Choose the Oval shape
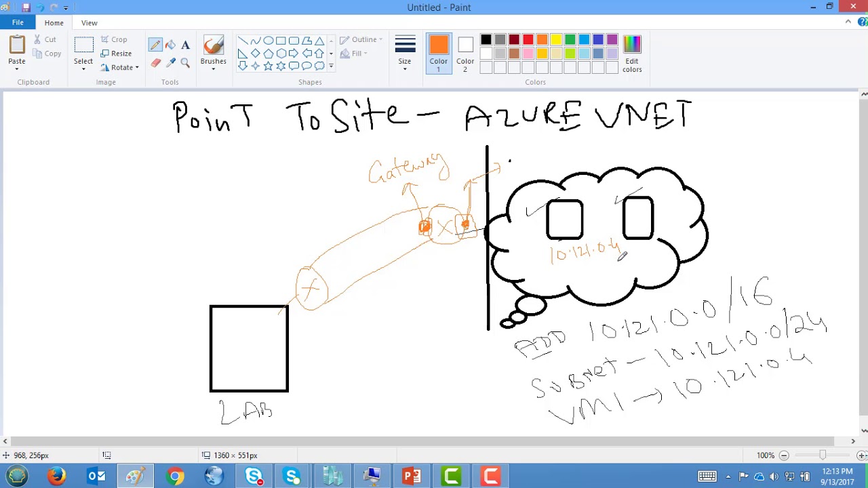The image size is (868, 488). pos(269,41)
